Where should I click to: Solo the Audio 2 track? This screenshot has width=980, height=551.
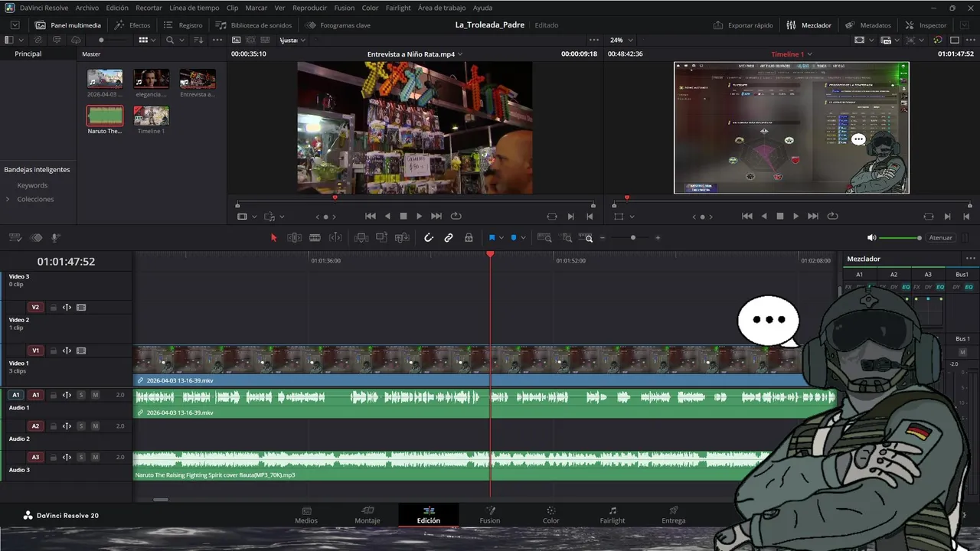point(81,426)
